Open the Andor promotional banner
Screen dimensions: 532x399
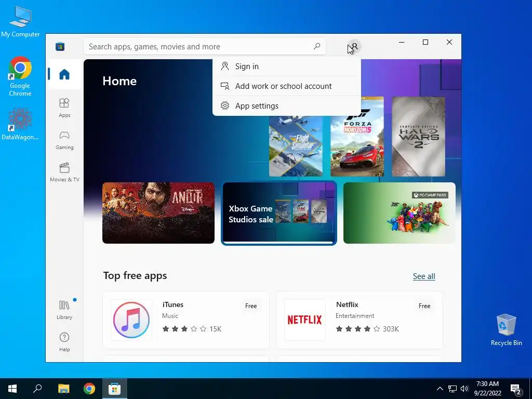158,213
